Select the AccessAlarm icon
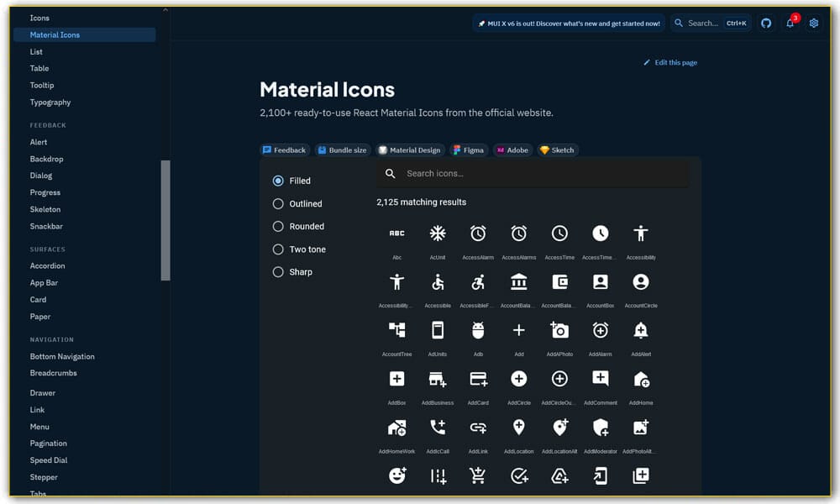Screen dimensions: 840x504 click(x=478, y=233)
